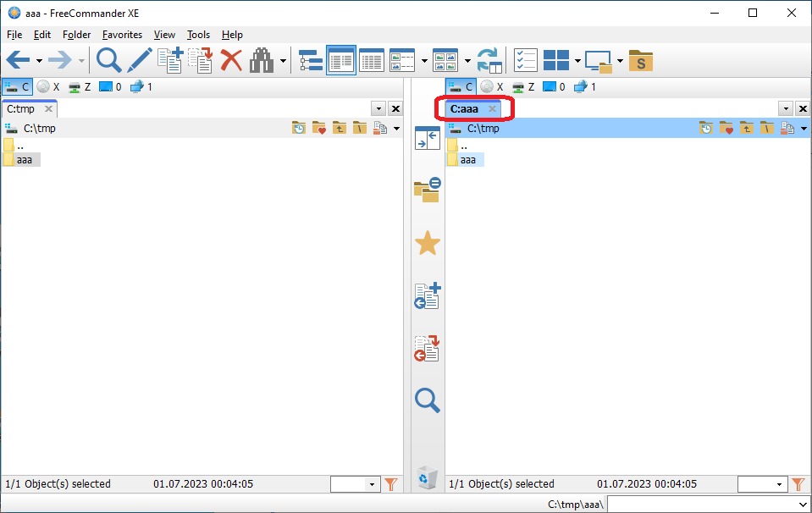The image size is (812, 513).
Task: Expand the back navigation history dropdown arrow
Action: pyautogui.click(x=39, y=61)
